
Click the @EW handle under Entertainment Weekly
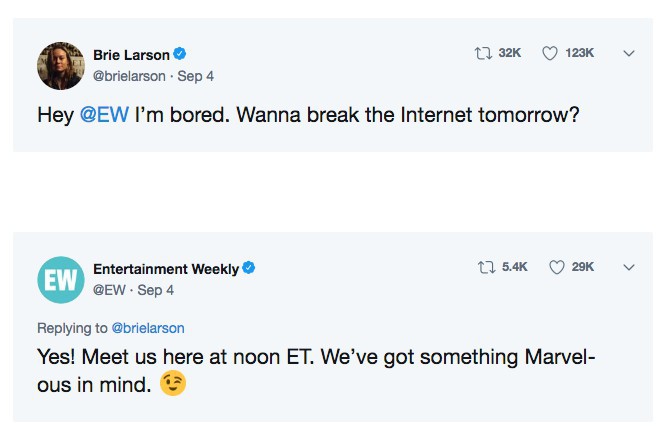tap(109, 290)
